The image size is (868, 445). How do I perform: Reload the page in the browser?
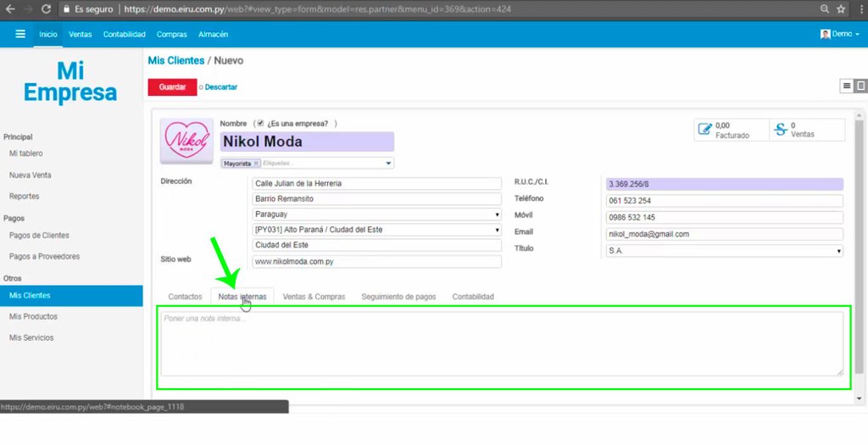tap(46, 8)
